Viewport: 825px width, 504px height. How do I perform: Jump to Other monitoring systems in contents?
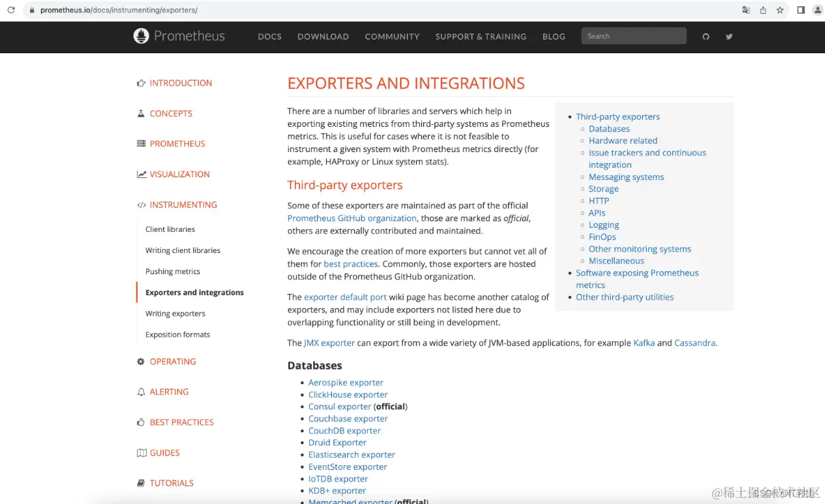pos(640,249)
